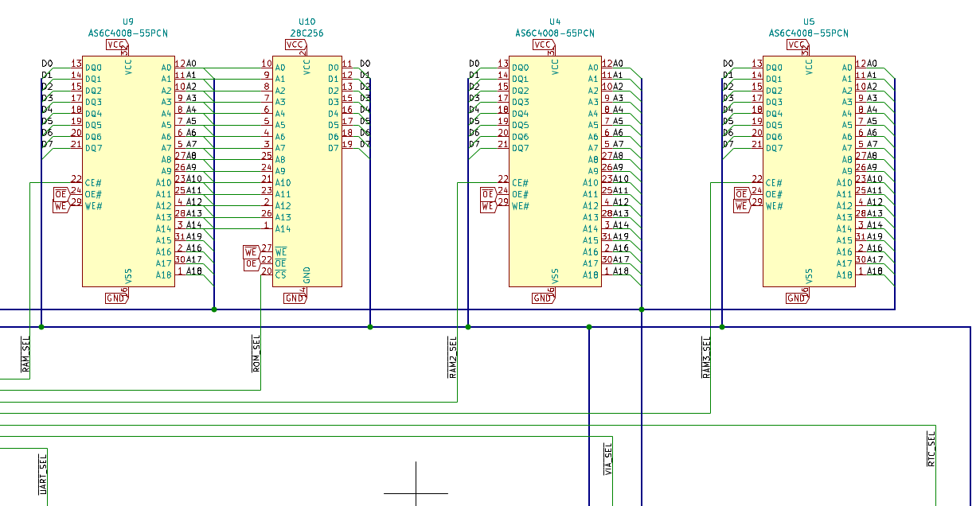
Task: Select the UART_SEL net label
Action: (43, 473)
